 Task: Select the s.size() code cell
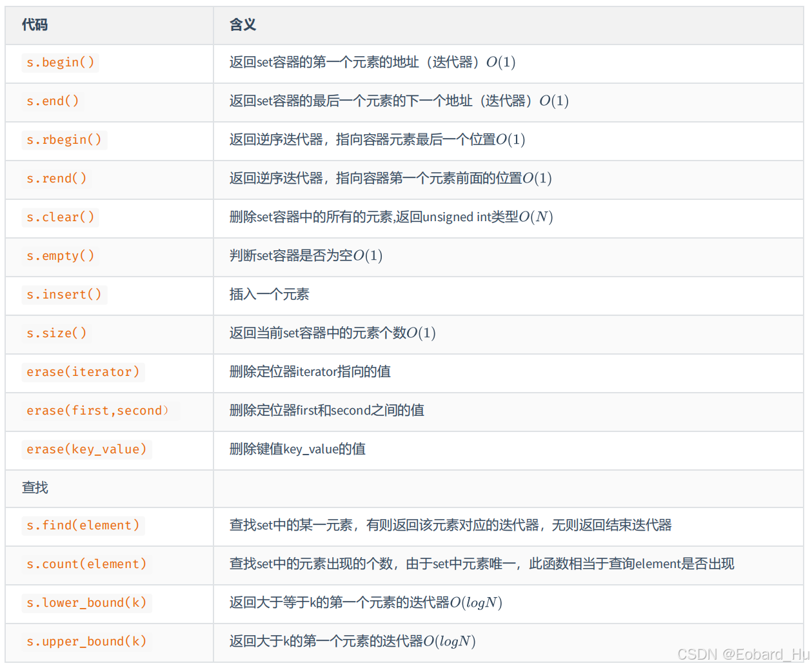tap(55, 333)
